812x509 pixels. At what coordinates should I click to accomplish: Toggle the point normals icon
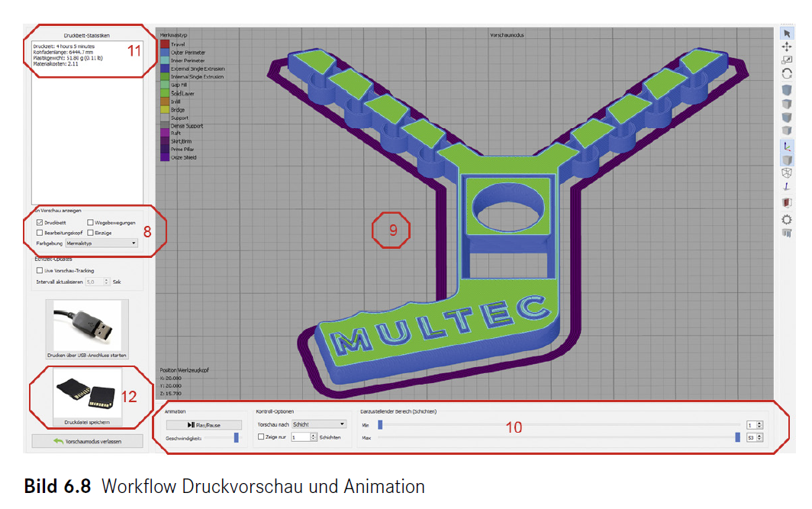pyautogui.click(x=787, y=186)
